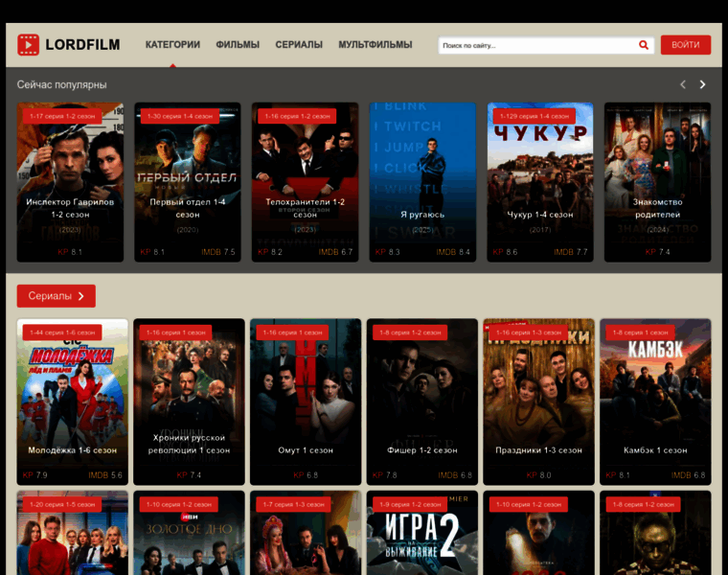
Task: Open Чукур 1-4 сезон poster
Action: (x=540, y=182)
